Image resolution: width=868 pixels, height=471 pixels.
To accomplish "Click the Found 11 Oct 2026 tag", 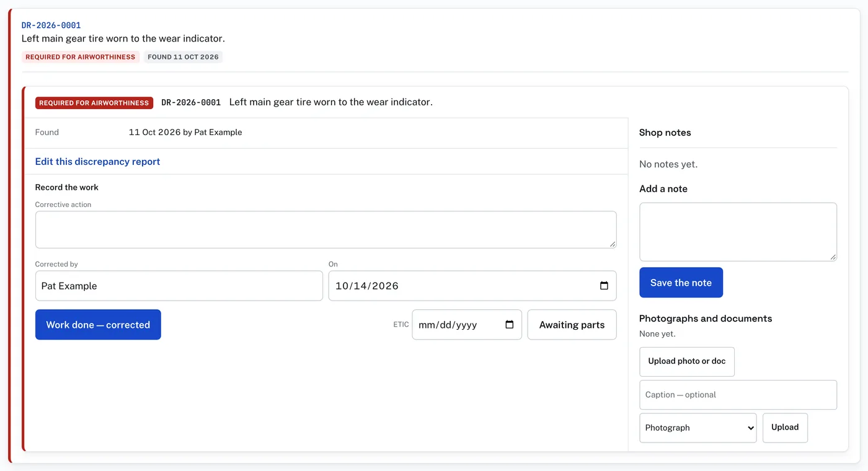I will 183,57.
